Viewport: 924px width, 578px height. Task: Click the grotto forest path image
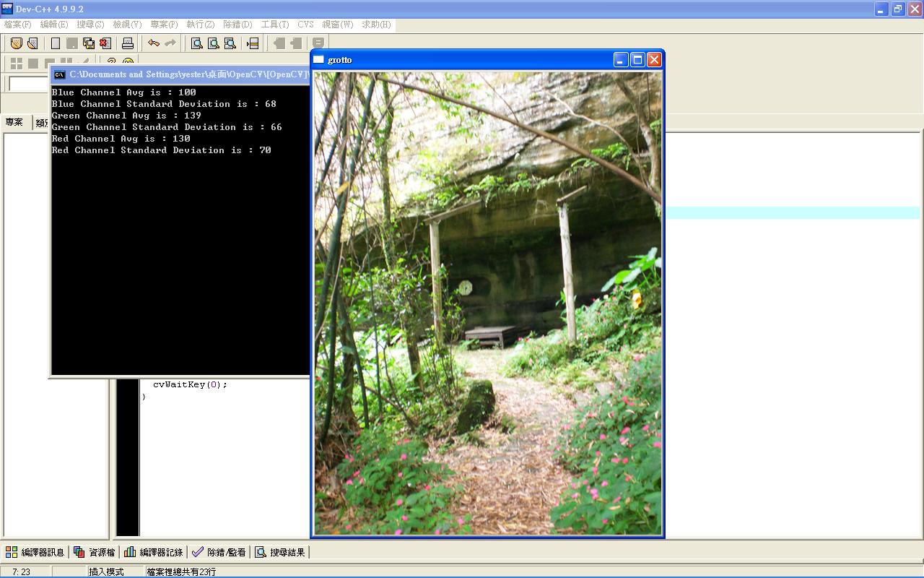coord(487,303)
